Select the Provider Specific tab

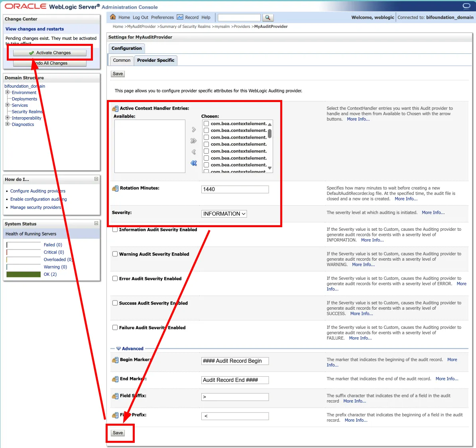point(156,61)
